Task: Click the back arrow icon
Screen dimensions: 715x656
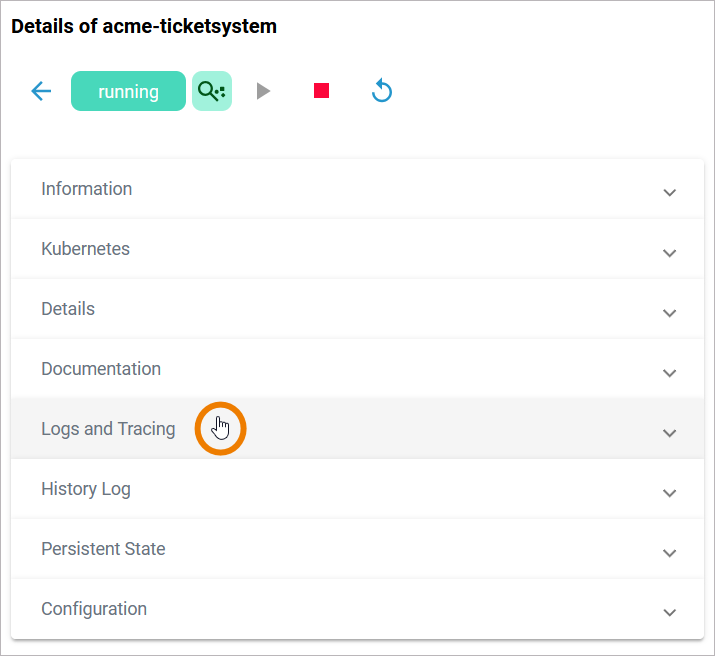Action: coord(41,91)
